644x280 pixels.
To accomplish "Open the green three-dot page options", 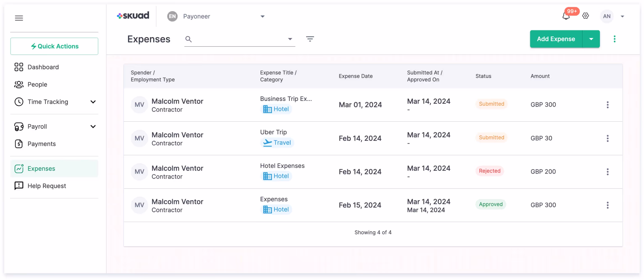I will 615,39.
